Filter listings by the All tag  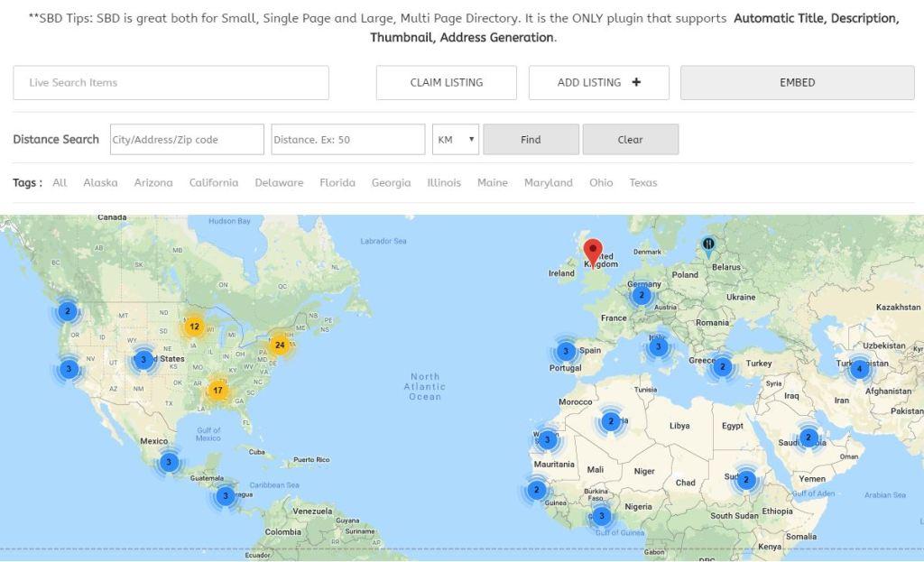click(60, 182)
